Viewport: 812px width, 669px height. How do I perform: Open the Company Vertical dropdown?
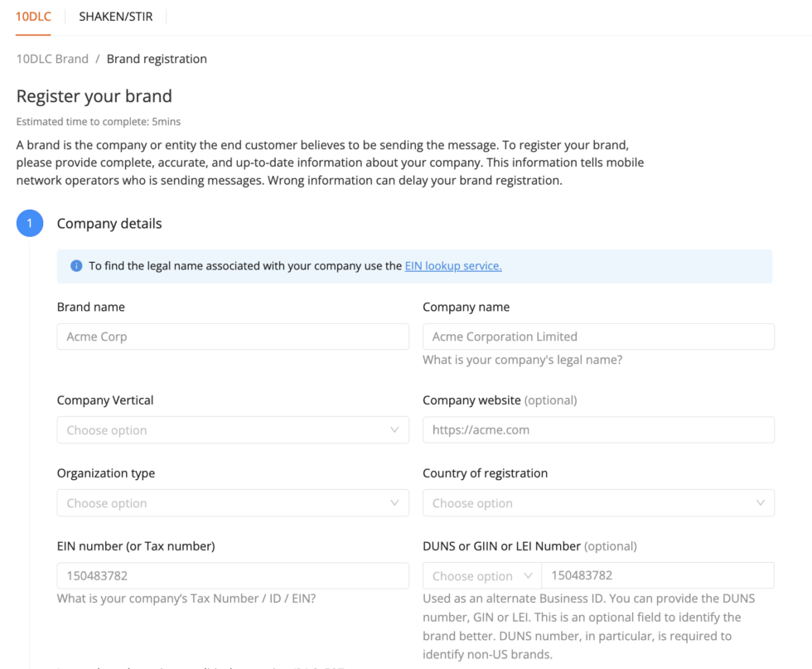coord(232,429)
